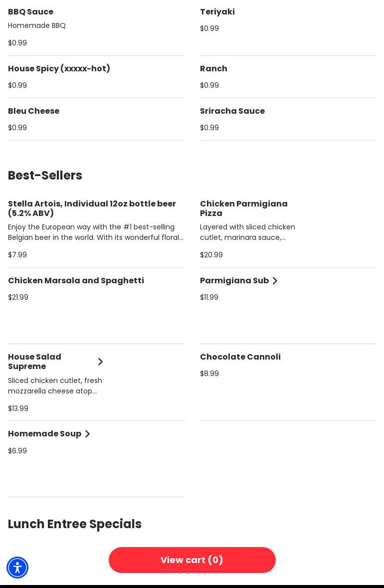Choose the Teriyaki sauce

(x=217, y=12)
